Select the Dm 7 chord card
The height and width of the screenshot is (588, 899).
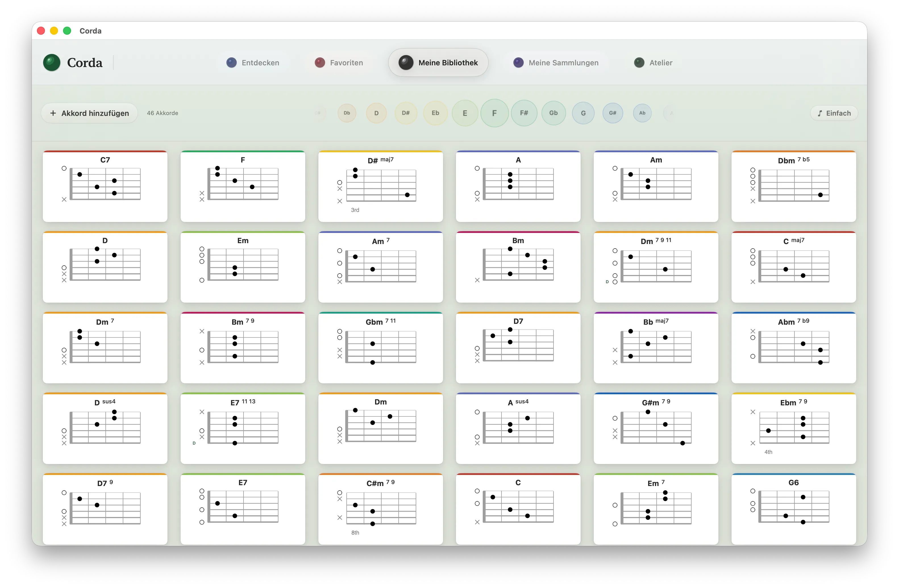click(x=105, y=348)
